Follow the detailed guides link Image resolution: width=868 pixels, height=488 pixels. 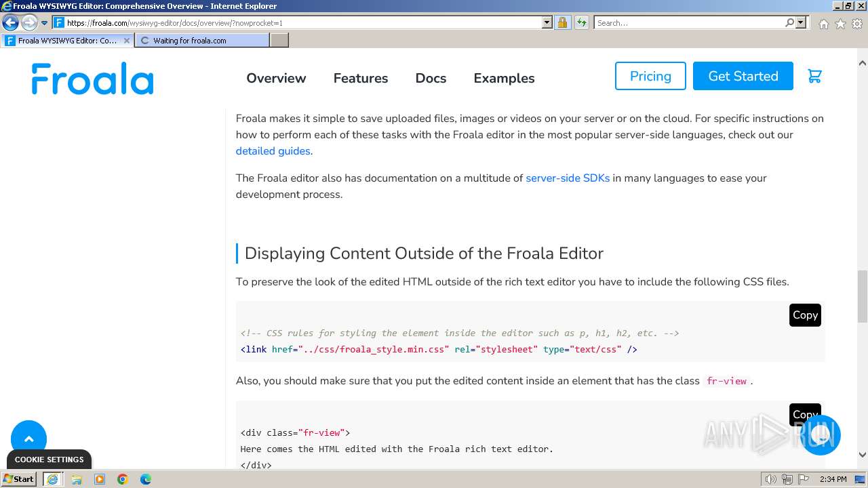click(273, 151)
